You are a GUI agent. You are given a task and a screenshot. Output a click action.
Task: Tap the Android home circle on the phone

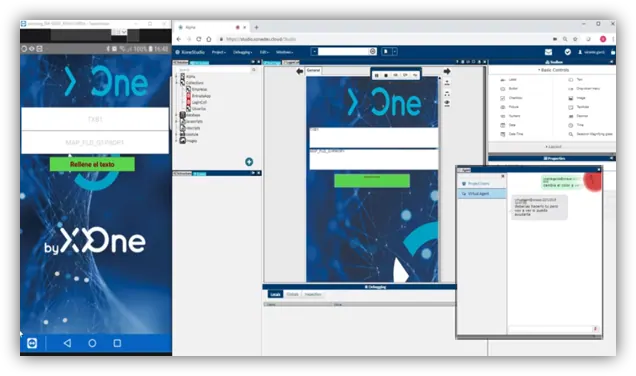point(92,343)
